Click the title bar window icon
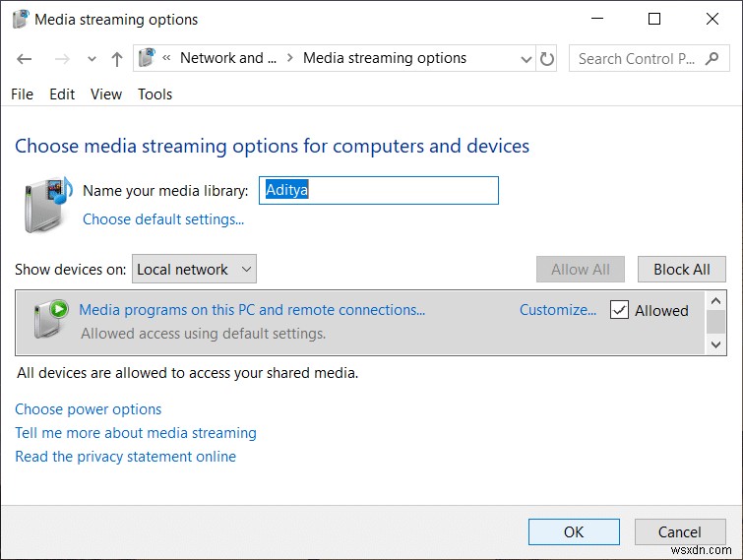This screenshot has height=560, width=743. tap(21, 20)
